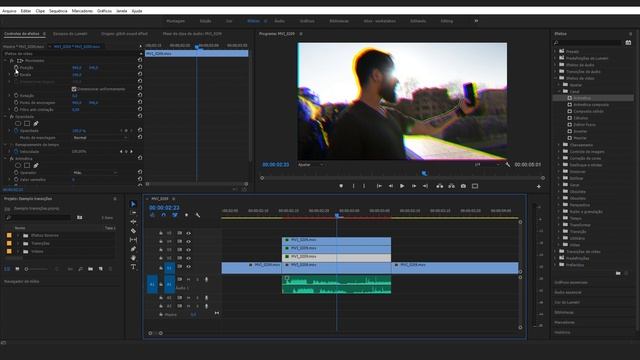Toggle stopwatch animation for Rotação
Screen dimensions: 640x360
click(x=16, y=96)
